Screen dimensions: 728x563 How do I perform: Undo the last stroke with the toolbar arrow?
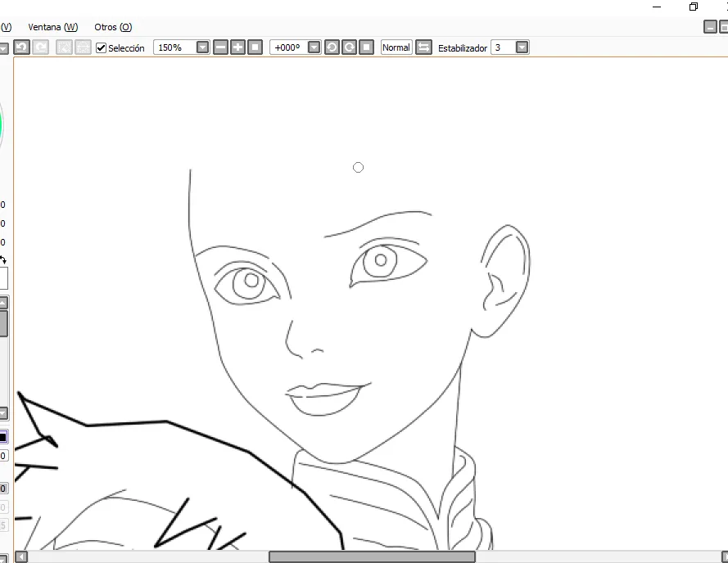(x=21, y=47)
